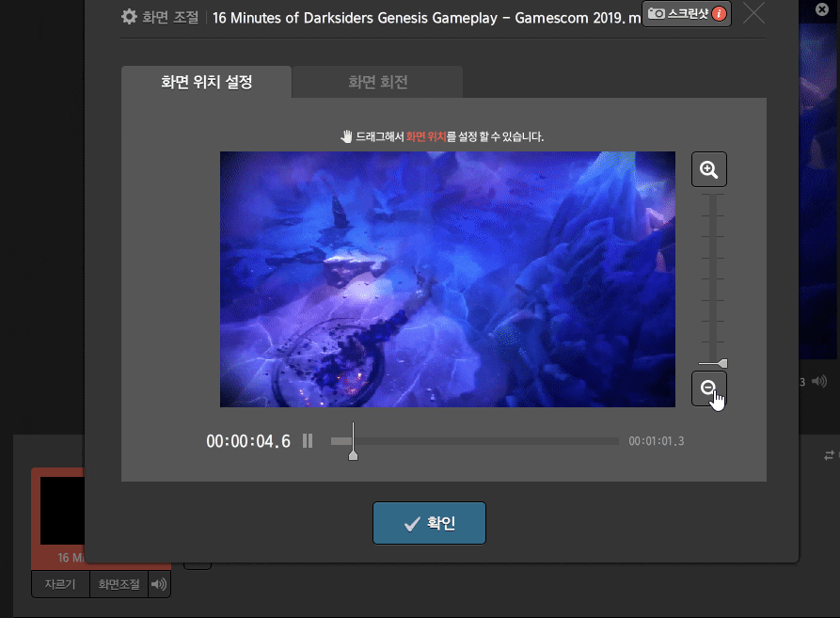Click the 자르기 button below the clip

[60, 584]
